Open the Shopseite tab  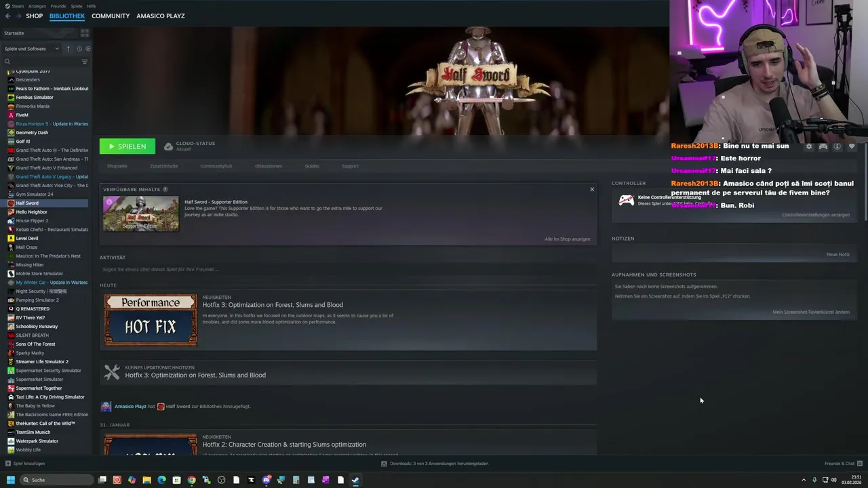tap(117, 166)
